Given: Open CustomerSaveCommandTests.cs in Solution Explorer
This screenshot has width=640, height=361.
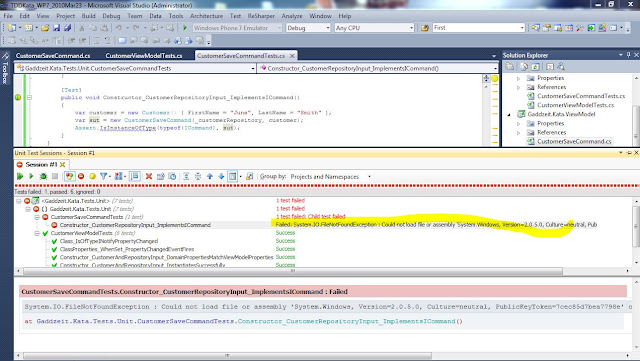Looking at the screenshot, I should pos(581,96).
